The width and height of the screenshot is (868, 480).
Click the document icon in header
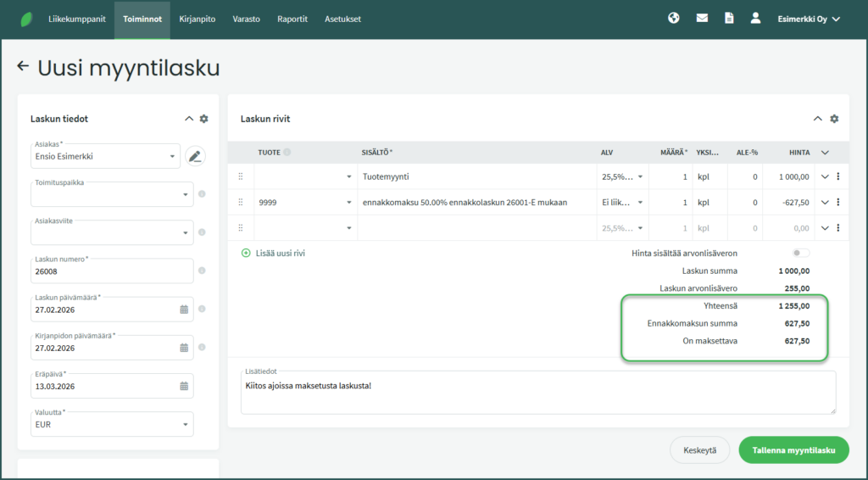(729, 19)
